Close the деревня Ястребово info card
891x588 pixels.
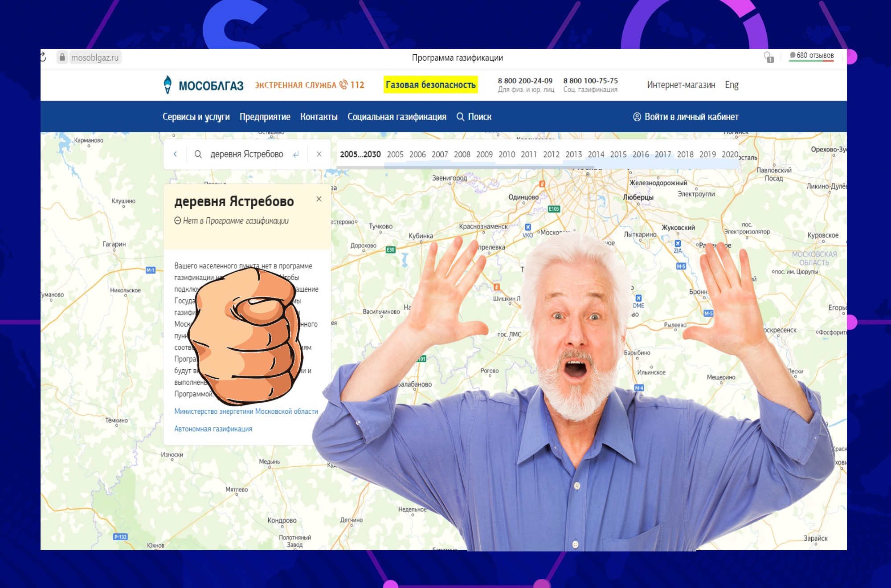coord(319,199)
